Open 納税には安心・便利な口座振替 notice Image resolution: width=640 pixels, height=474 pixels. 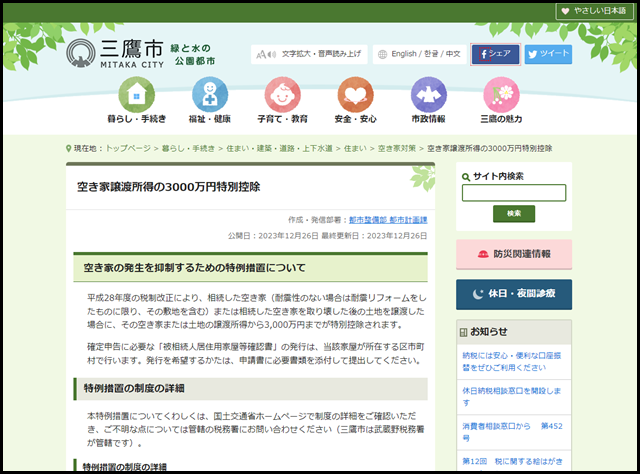point(512,361)
